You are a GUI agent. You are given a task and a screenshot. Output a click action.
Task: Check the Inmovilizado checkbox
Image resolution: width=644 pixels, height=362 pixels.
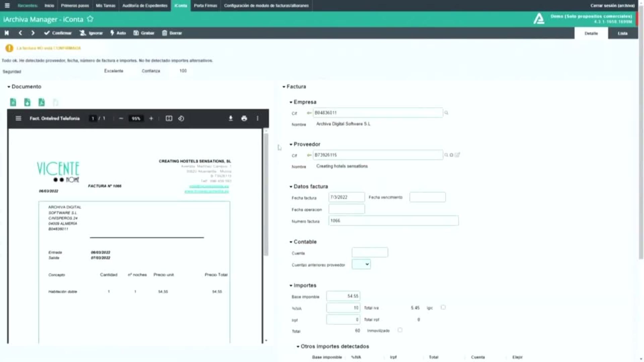pos(400,330)
